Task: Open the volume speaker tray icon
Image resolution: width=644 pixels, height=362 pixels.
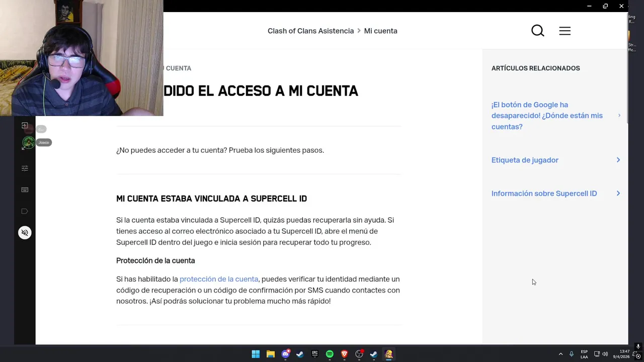Action: point(605,354)
